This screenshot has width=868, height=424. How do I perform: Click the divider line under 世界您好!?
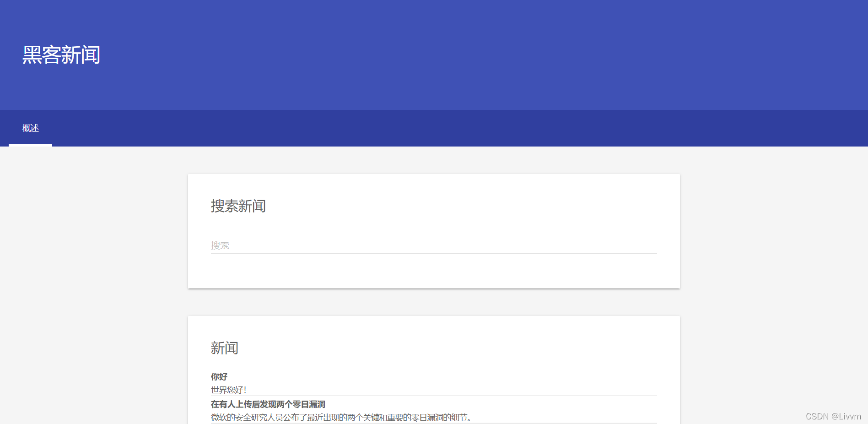[x=433, y=396]
